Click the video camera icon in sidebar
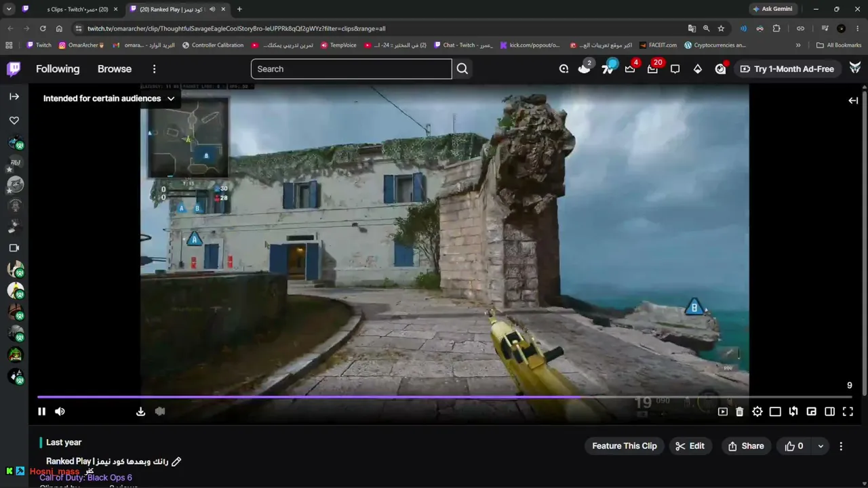 pos(14,248)
